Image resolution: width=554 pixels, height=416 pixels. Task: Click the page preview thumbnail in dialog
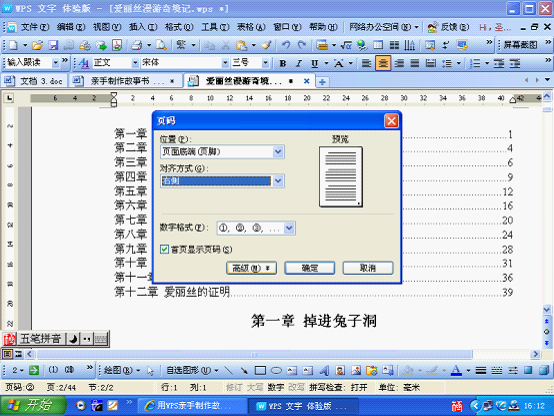click(341, 176)
